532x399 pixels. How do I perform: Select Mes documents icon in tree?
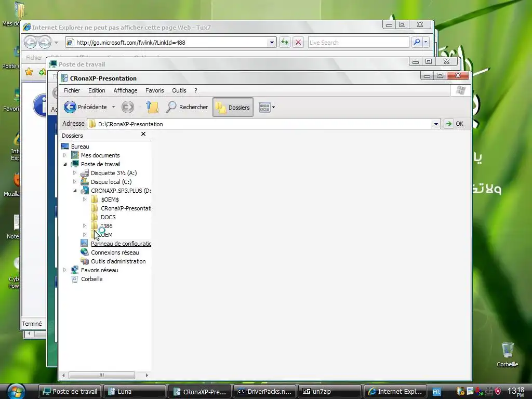tap(75, 155)
